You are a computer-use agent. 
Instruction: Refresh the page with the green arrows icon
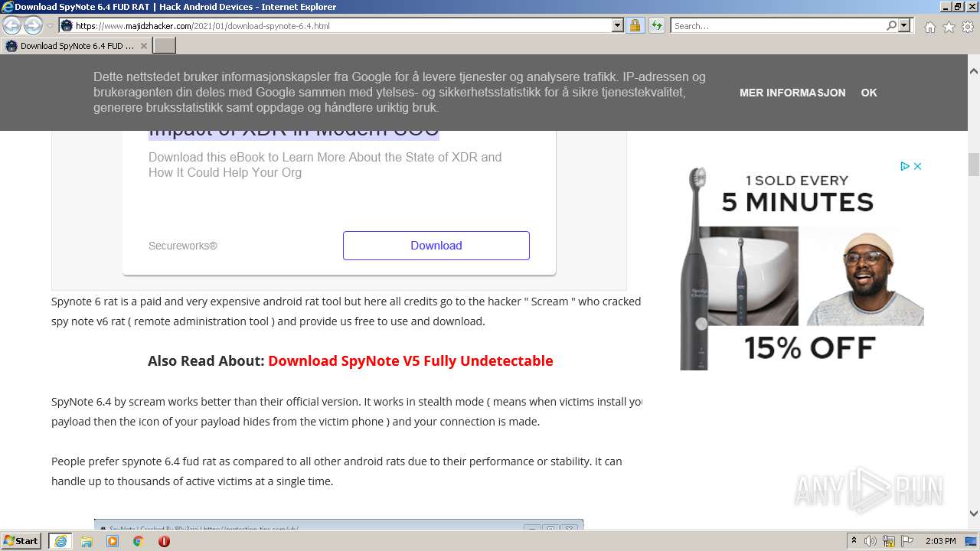[x=657, y=26]
